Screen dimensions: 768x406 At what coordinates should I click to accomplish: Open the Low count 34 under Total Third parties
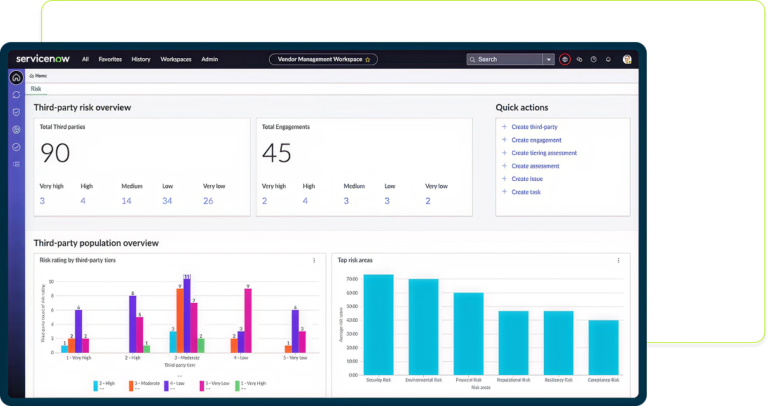167,201
